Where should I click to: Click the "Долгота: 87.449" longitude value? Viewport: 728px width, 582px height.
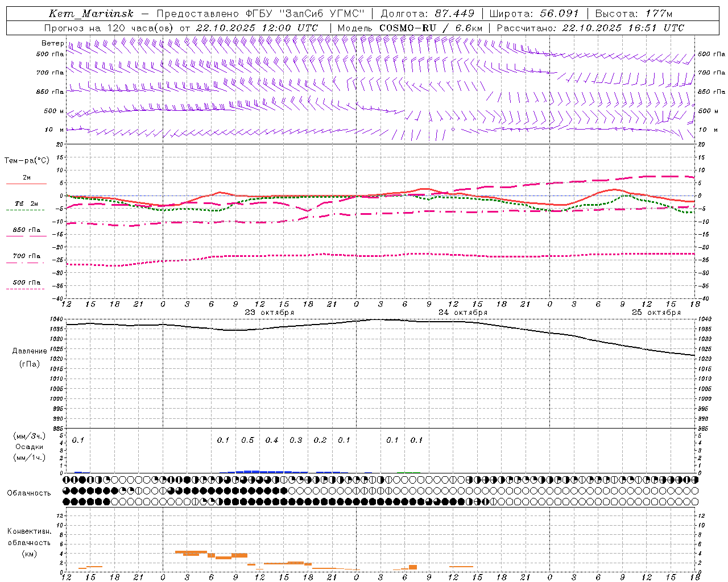[x=428, y=14]
